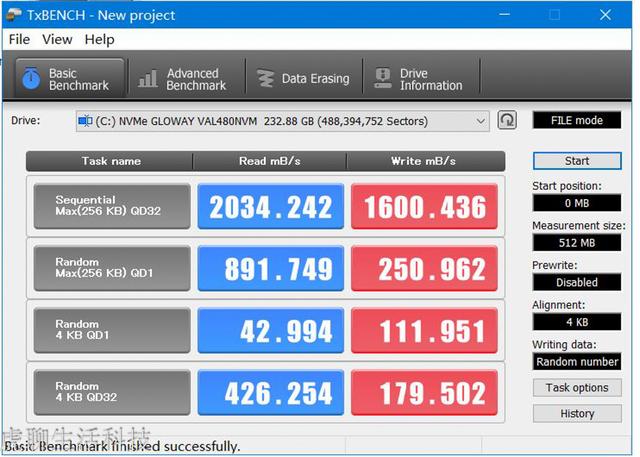Image resolution: width=640 pixels, height=457 pixels.
Task: Click the Start position: label
Action: click(567, 186)
